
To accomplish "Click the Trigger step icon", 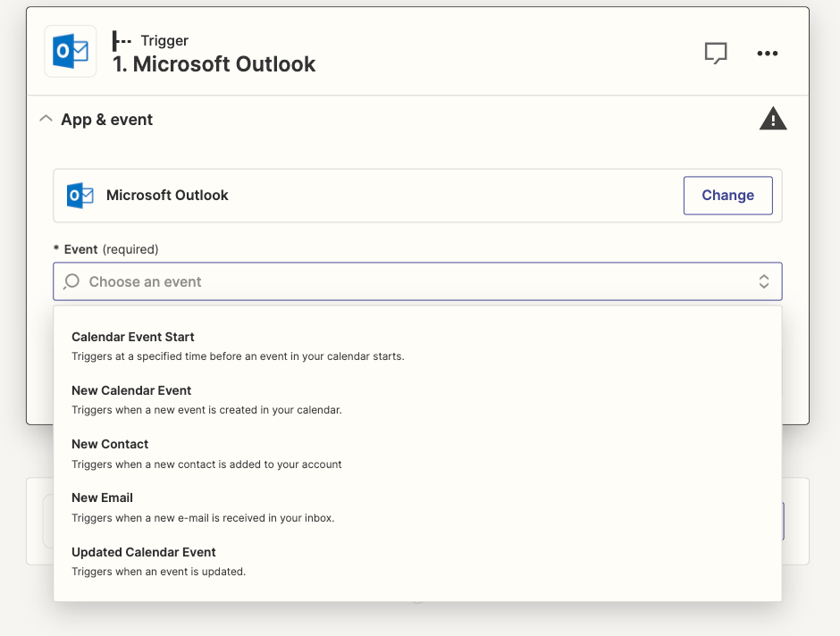I will coord(122,41).
